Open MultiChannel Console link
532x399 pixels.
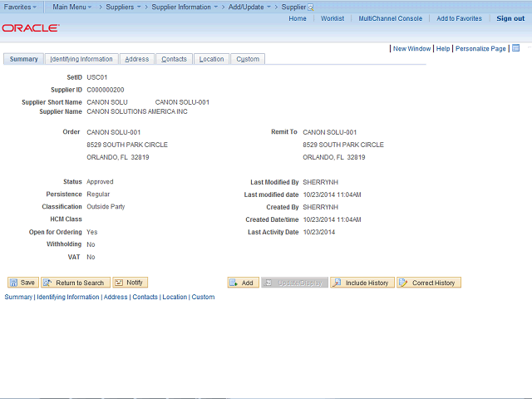pos(391,18)
